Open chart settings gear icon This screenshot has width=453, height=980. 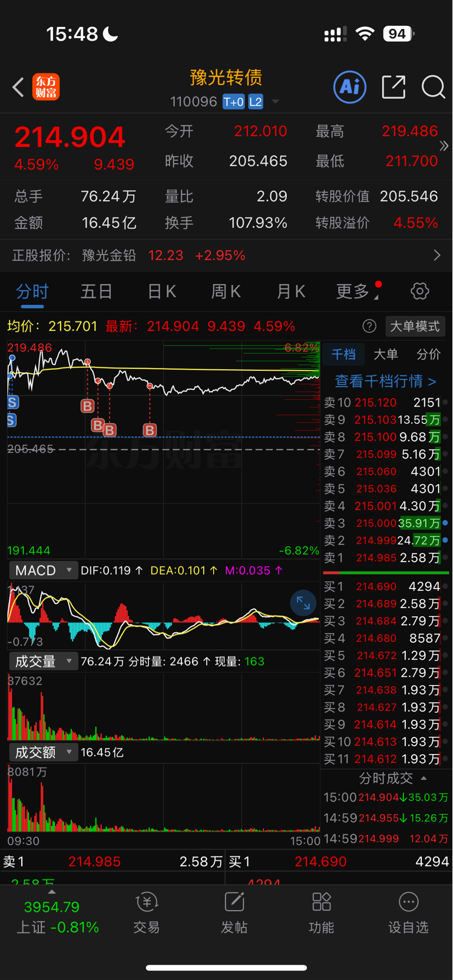420,291
